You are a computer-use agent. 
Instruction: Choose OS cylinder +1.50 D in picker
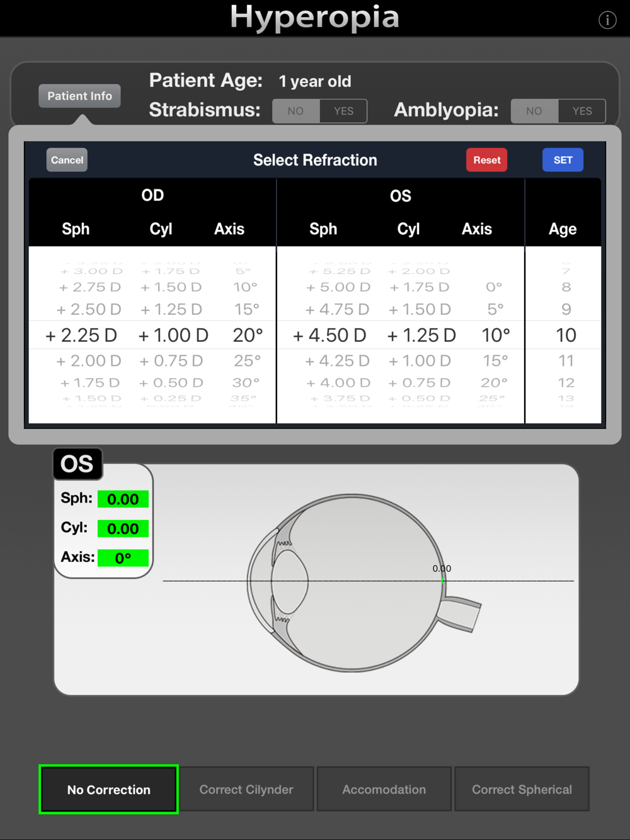[420, 309]
